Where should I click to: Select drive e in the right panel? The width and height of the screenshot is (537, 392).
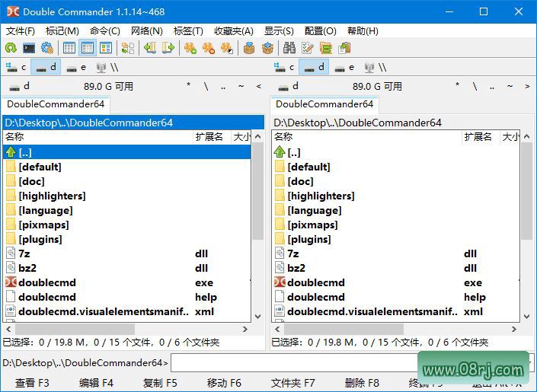344,67
